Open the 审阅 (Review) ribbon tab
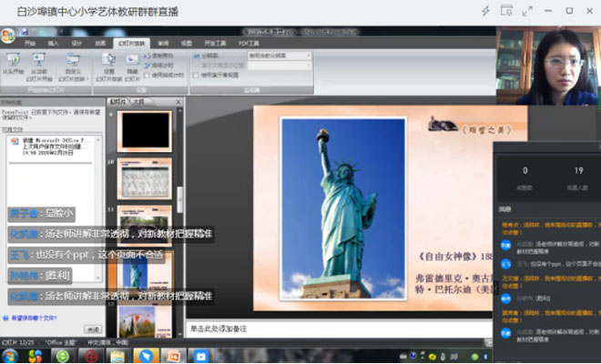The image size is (601, 364). click(x=163, y=44)
